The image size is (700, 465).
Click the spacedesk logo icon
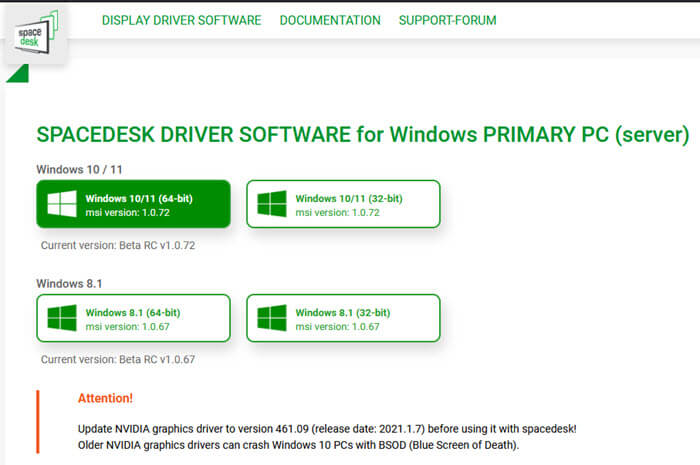(36, 33)
